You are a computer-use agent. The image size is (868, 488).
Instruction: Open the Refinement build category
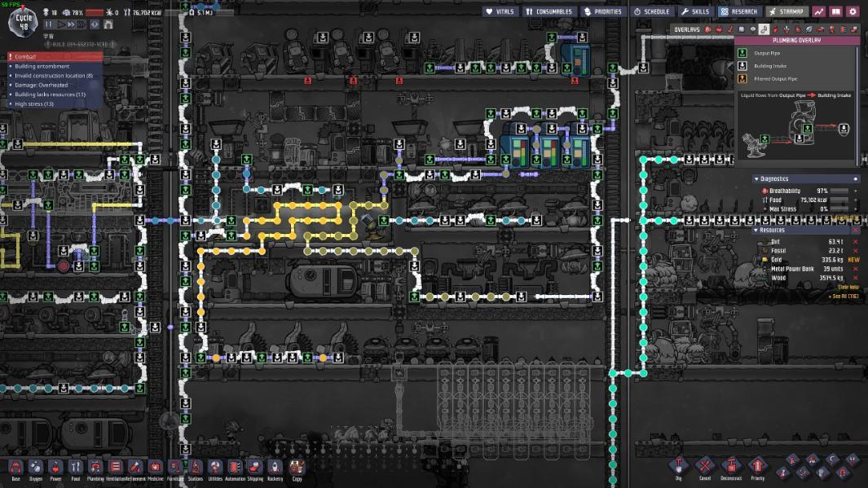point(135,469)
